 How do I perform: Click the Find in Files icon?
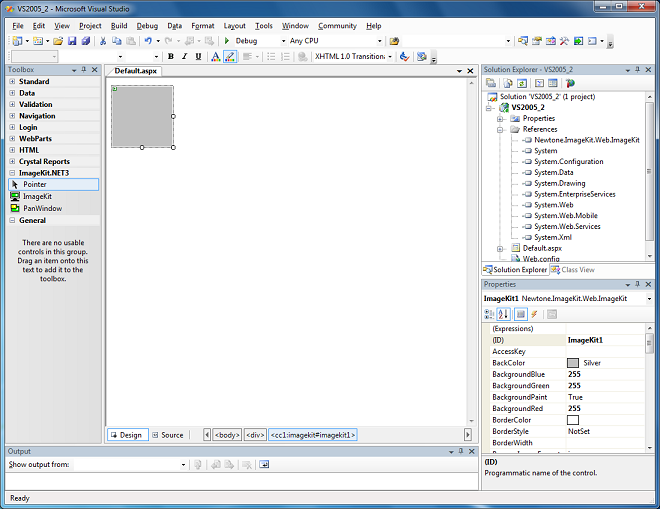[x=394, y=41]
